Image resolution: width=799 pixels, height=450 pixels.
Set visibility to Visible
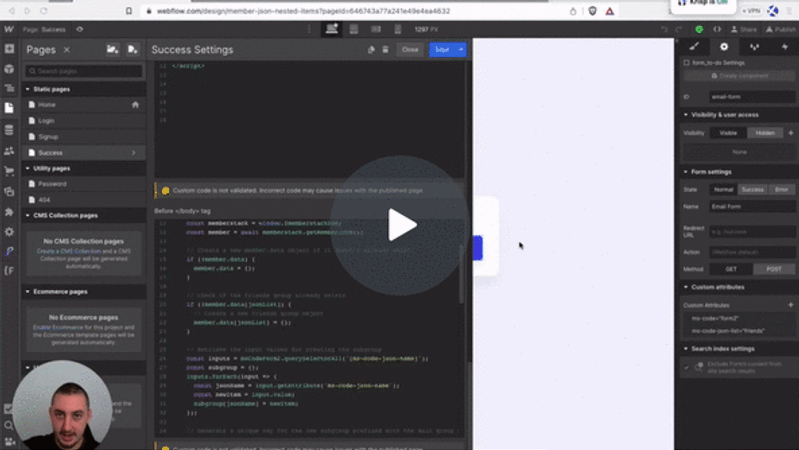728,133
